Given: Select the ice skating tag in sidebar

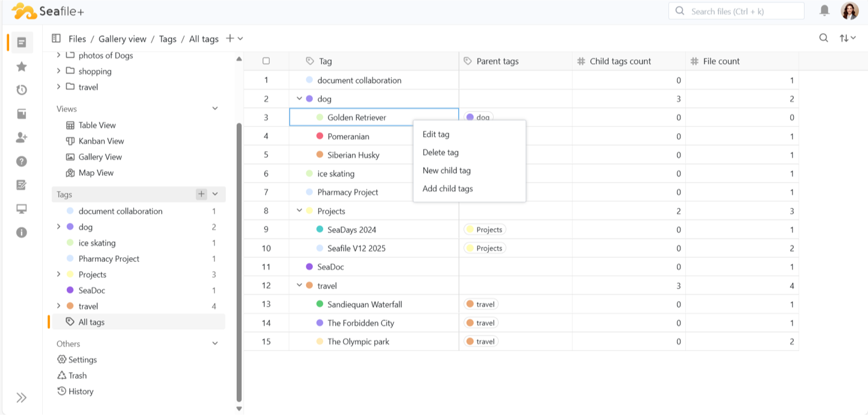Looking at the screenshot, I should pos(139,243).
